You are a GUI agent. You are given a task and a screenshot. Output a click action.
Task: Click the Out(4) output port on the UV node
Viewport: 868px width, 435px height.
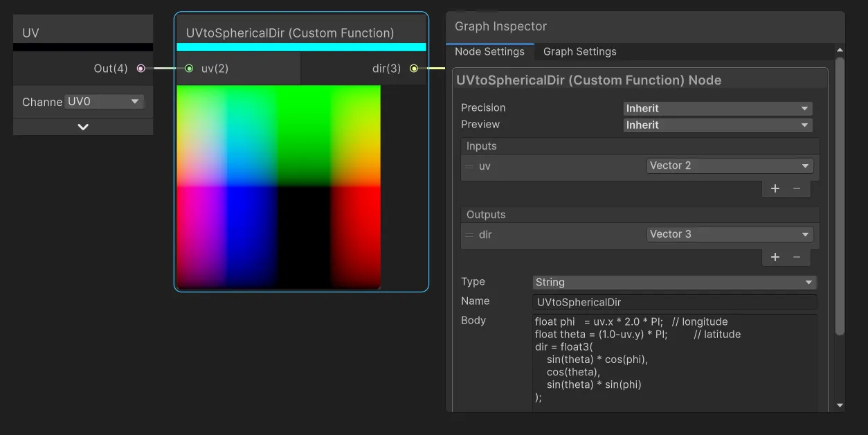[x=141, y=69]
